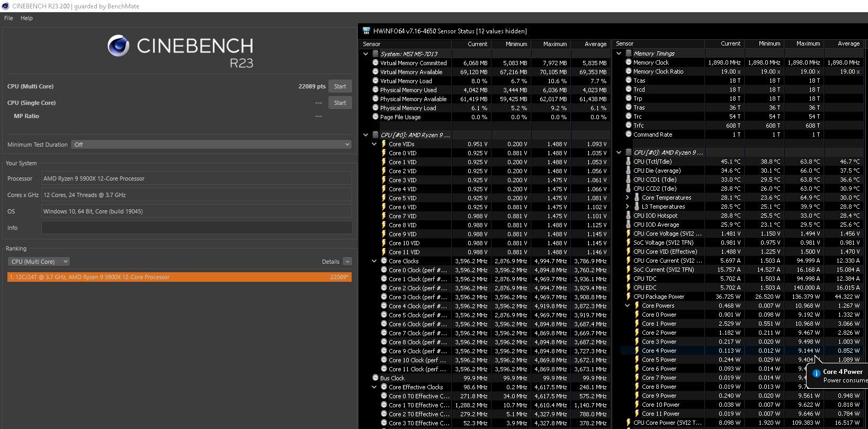Collapse the right-panel CPU [#0] AMD Ryzen group

pyautogui.click(x=619, y=153)
